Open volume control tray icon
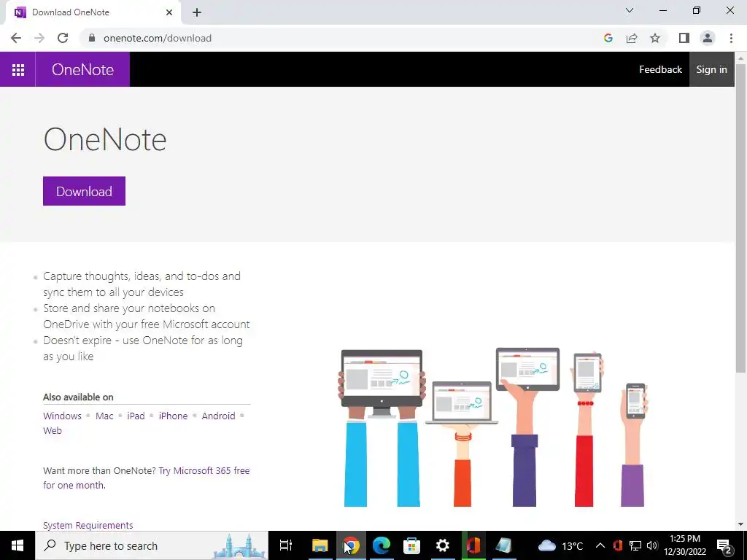 coord(652,545)
